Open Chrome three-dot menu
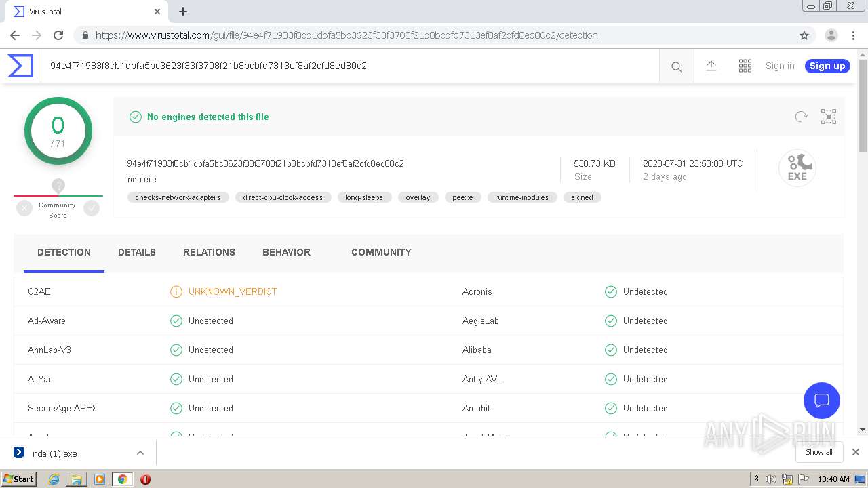 tap(853, 35)
